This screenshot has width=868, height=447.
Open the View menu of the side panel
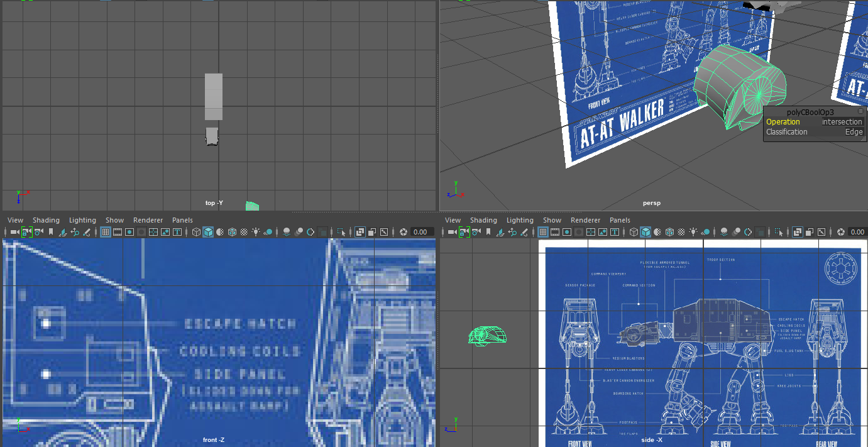point(453,220)
